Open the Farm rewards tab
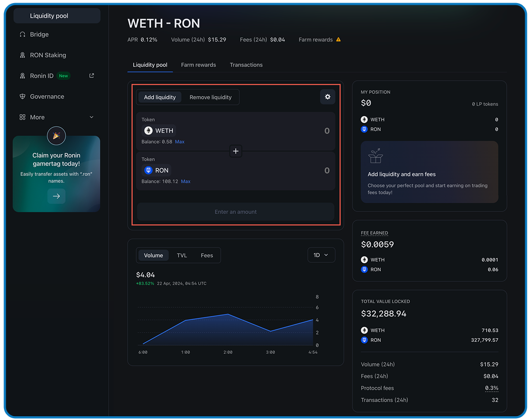530x420 pixels. 198,64
